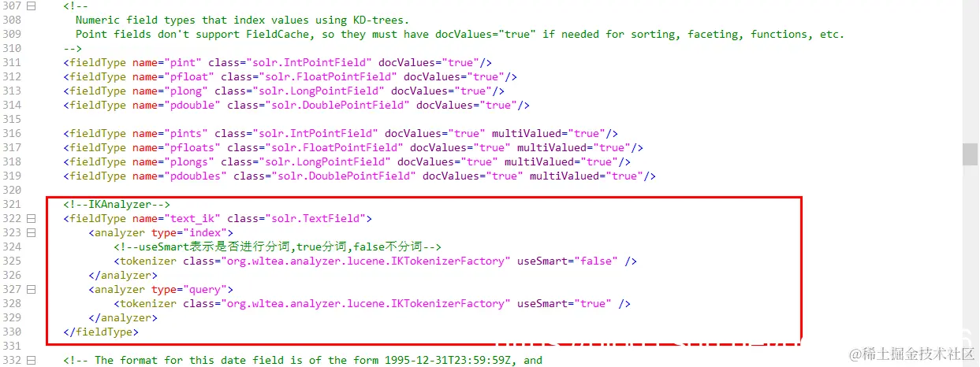Viewport: 980px width, 367px height.
Task: Click the "Point fields don't support FieldCache" line
Action: 460,34
